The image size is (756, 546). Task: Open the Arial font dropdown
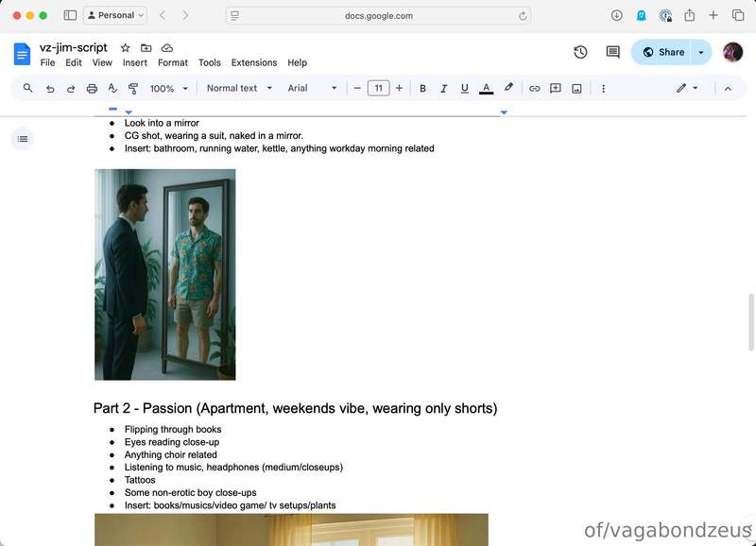coord(312,88)
